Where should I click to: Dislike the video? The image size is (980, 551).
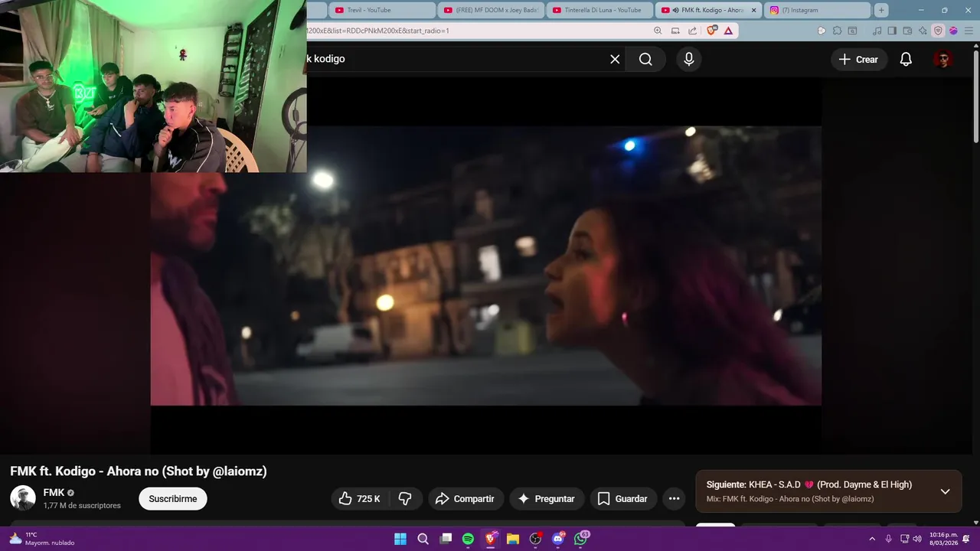pyautogui.click(x=405, y=499)
